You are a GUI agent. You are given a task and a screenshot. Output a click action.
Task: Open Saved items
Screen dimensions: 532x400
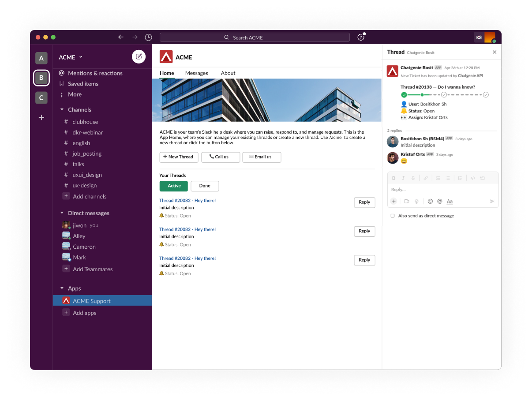79,84
